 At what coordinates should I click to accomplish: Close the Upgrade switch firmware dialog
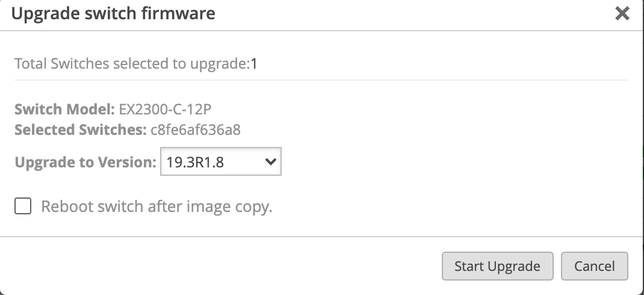[x=622, y=14]
